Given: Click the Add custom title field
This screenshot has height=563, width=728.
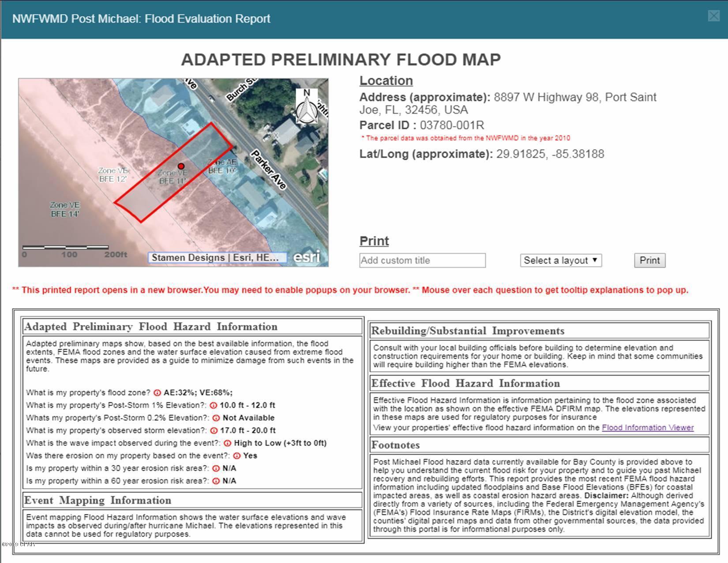Looking at the screenshot, I should point(422,261).
